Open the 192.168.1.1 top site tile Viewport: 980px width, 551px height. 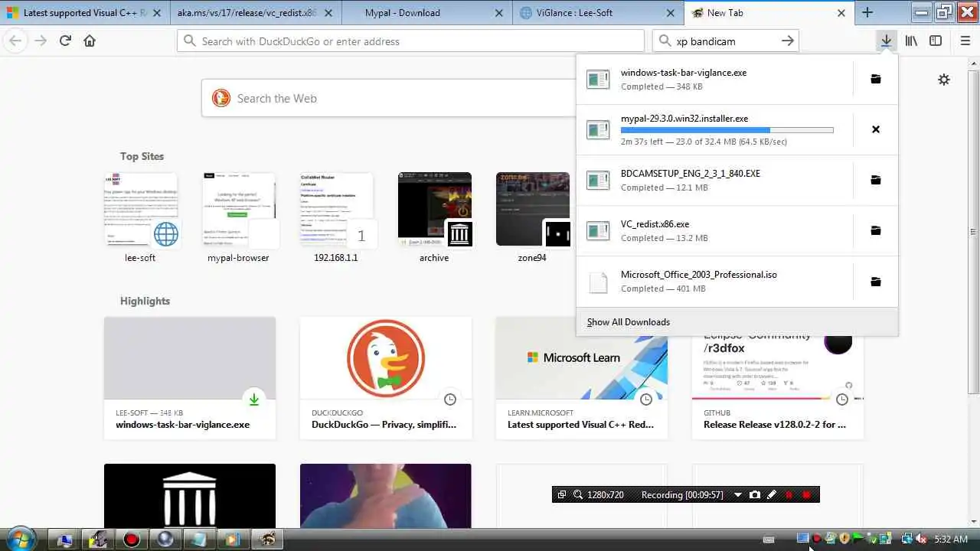click(336, 218)
